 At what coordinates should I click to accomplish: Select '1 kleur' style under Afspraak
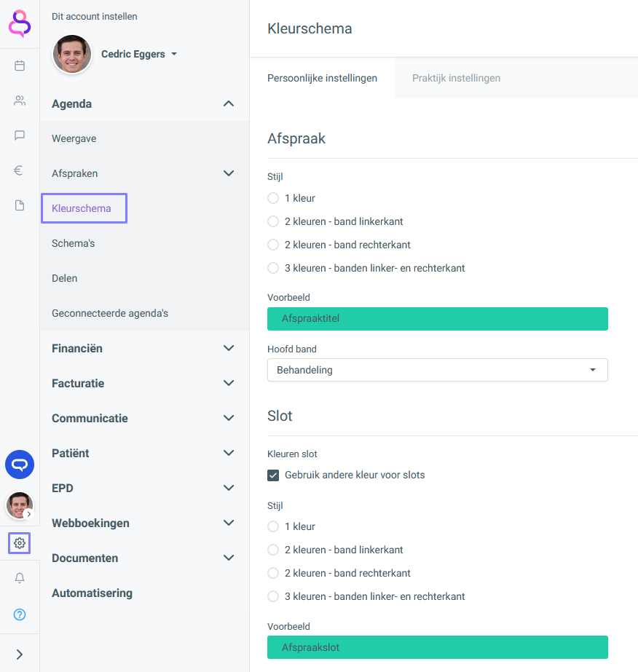coord(273,198)
